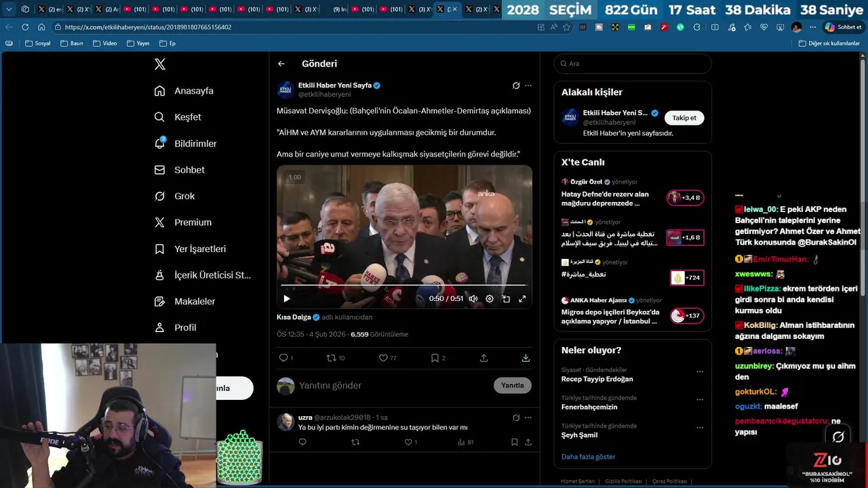Seek using the video progress bar
868x488 pixels.
click(x=404, y=285)
